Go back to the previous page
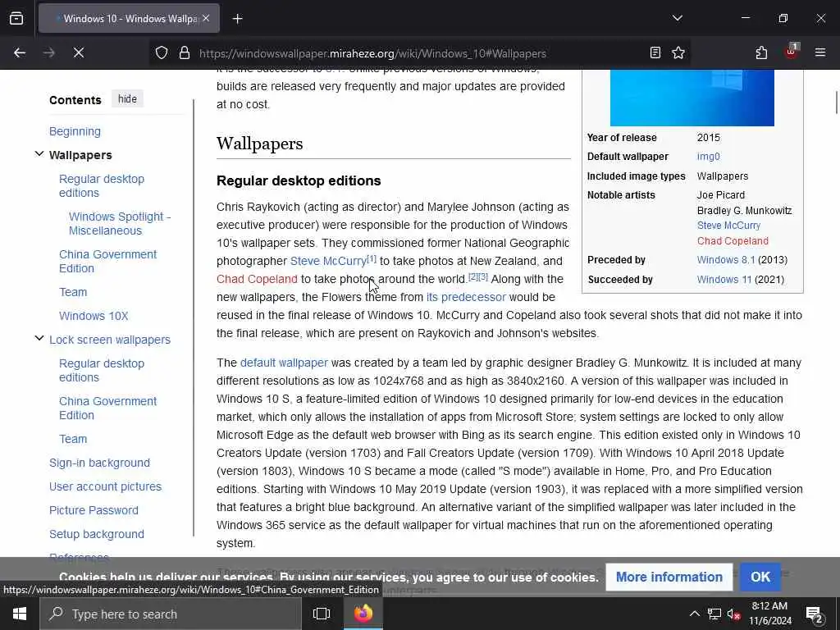 pyautogui.click(x=20, y=52)
